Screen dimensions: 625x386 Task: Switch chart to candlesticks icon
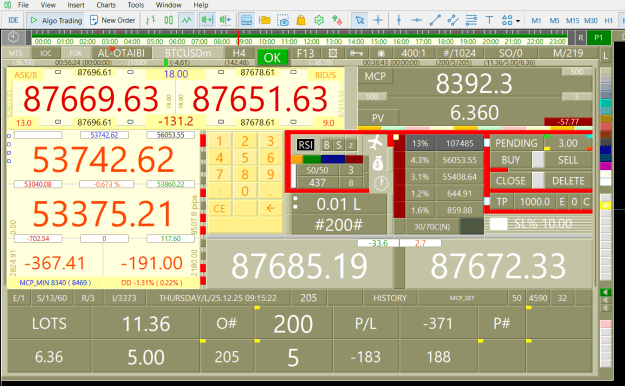pyautogui.click(x=169, y=20)
